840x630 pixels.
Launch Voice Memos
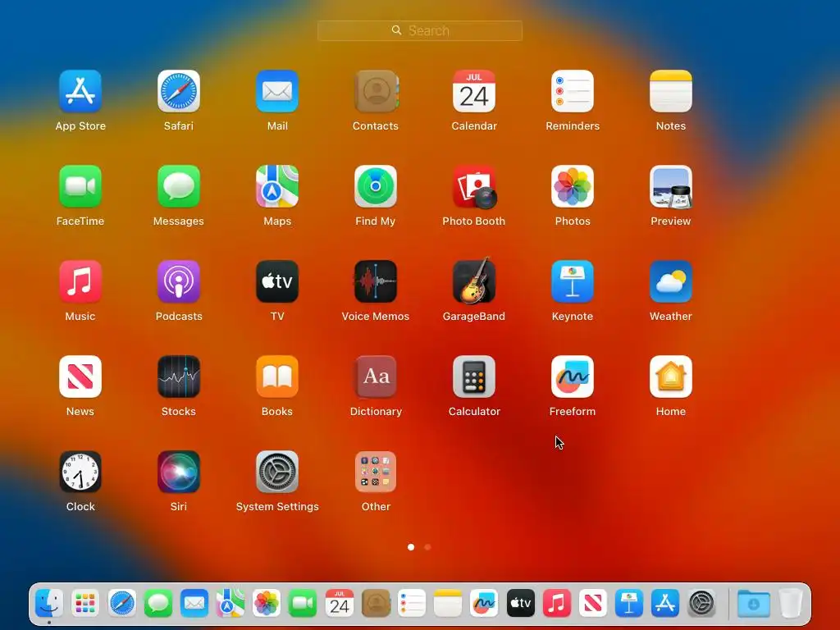[376, 281]
